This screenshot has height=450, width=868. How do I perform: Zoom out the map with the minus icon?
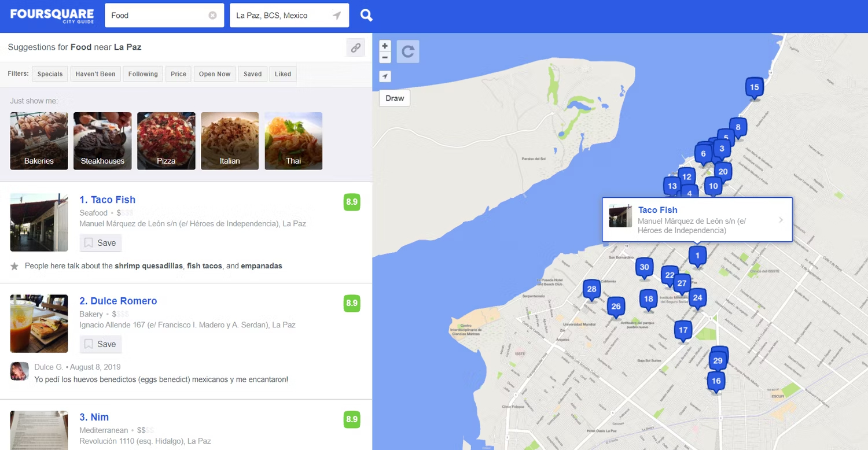pyautogui.click(x=384, y=57)
